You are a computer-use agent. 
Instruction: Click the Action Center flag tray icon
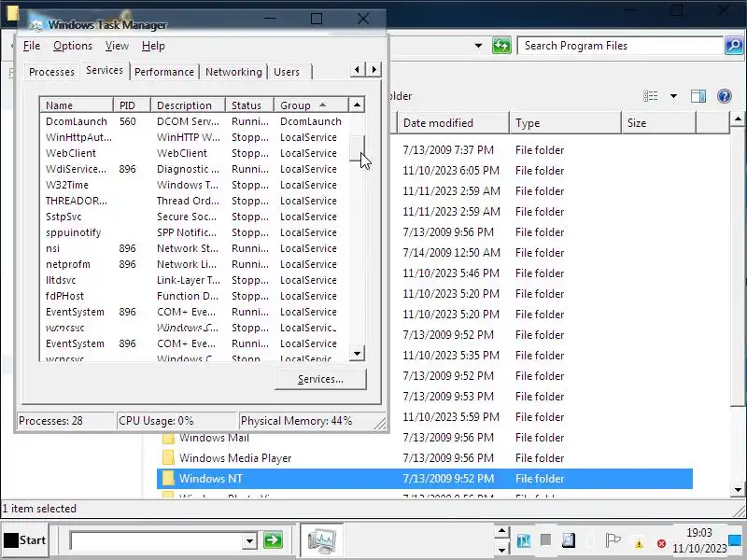coord(613,540)
